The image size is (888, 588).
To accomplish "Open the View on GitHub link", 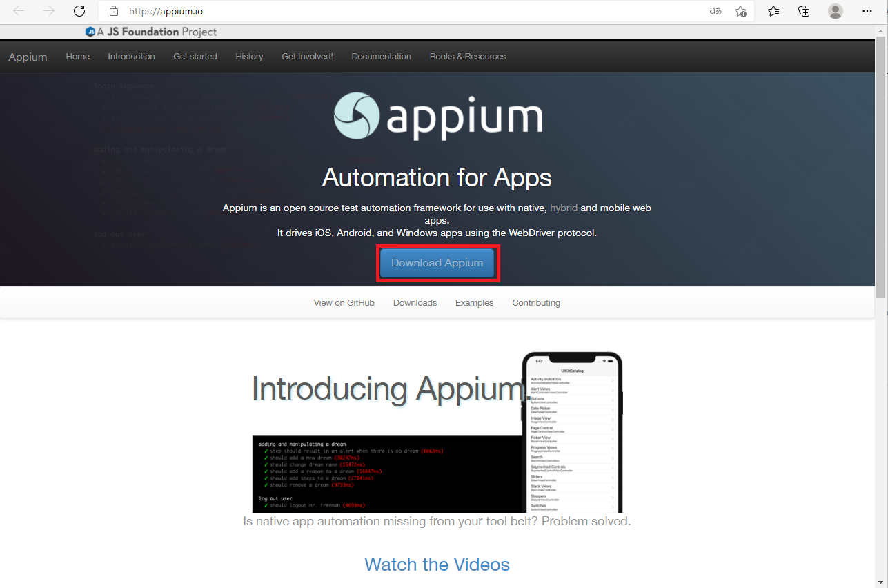I will tap(344, 303).
